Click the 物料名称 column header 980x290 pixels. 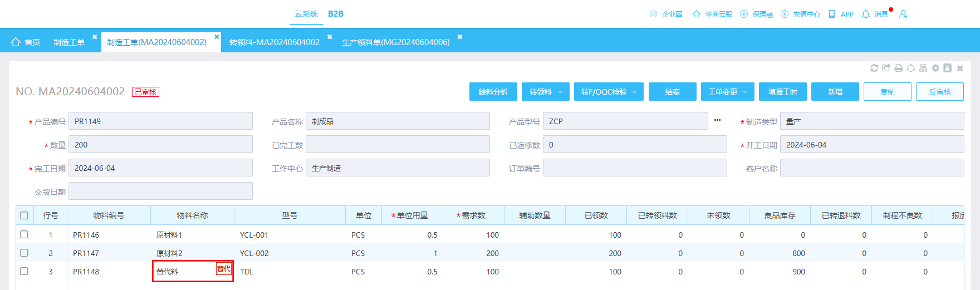point(192,215)
